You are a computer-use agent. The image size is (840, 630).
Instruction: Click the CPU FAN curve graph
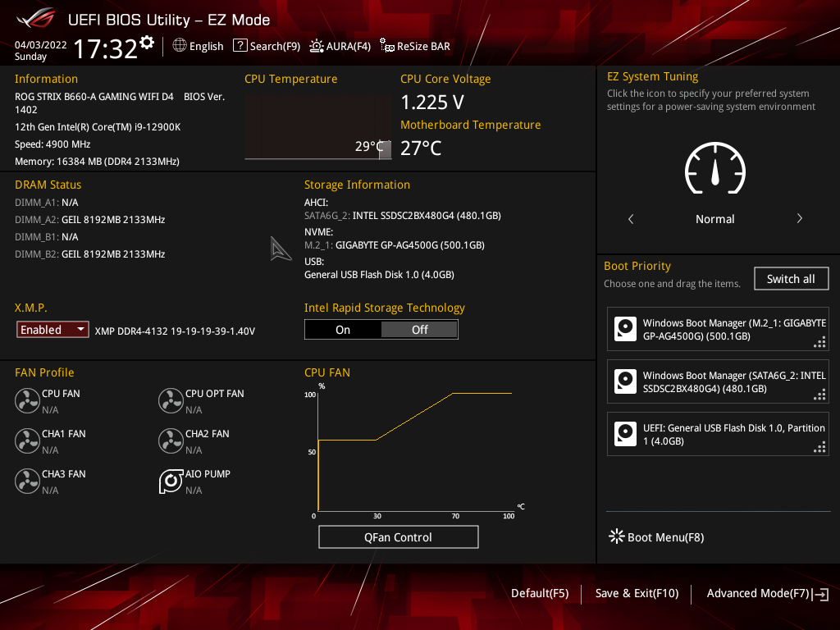pos(415,452)
